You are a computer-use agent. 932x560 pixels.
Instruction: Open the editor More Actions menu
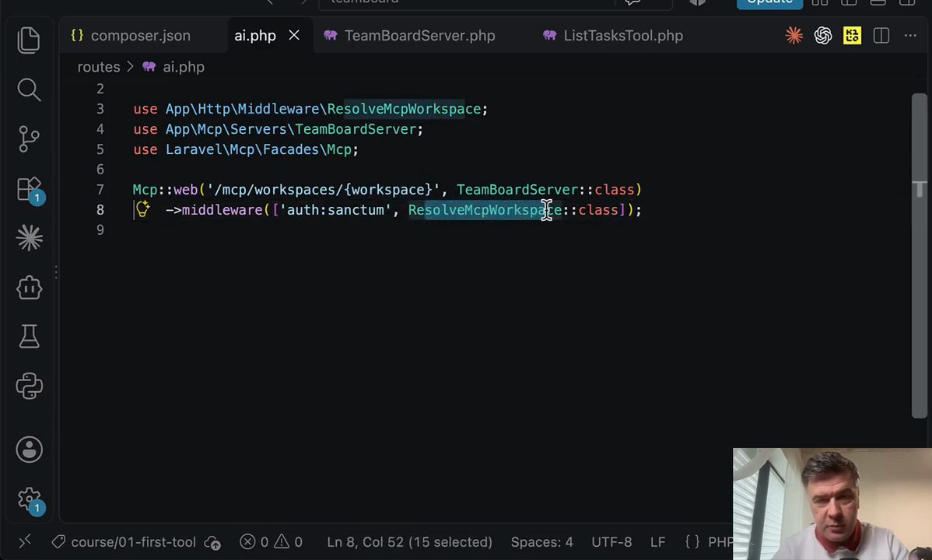[910, 36]
